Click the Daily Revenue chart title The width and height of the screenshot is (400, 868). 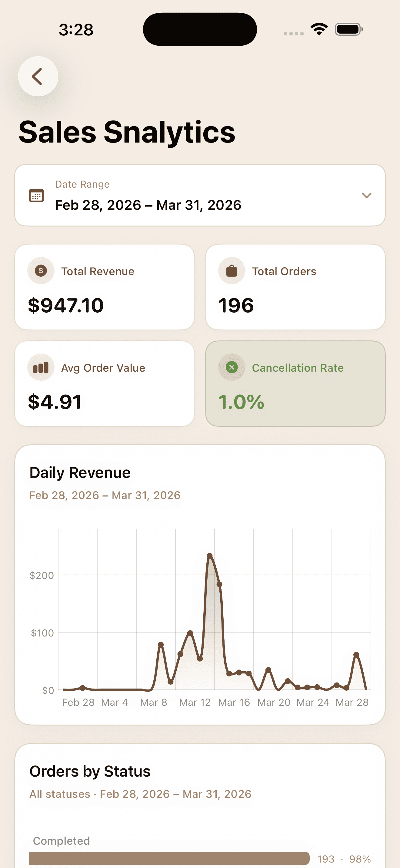click(x=80, y=472)
